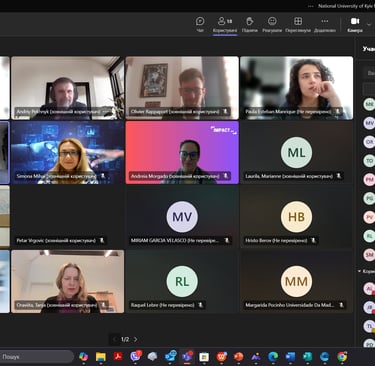375x366 pixels.
Task: Open the People participants icon
Action: (225, 25)
